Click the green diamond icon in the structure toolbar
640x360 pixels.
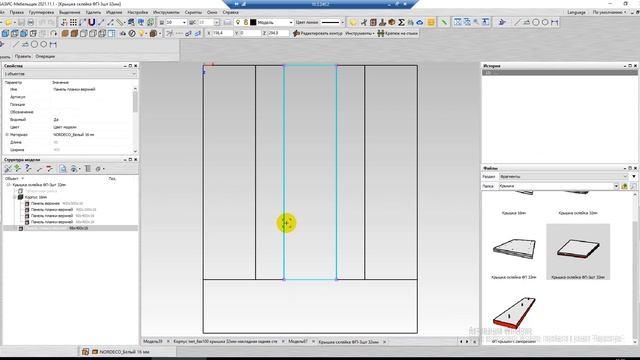[x=18, y=168]
